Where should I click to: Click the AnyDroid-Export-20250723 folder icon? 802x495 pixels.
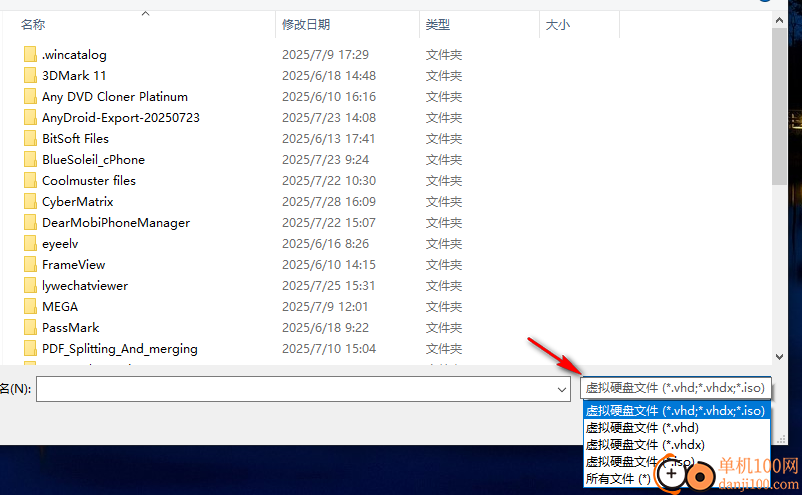pos(30,117)
